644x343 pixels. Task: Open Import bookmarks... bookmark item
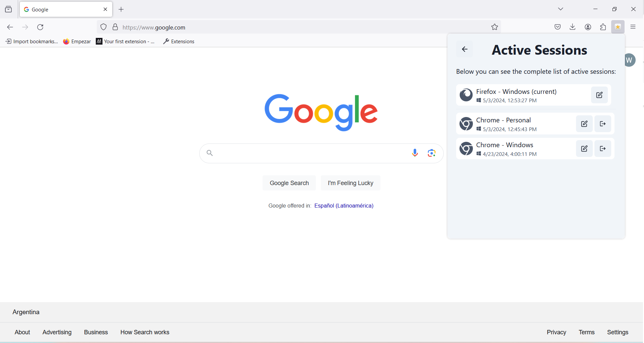click(31, 42)
